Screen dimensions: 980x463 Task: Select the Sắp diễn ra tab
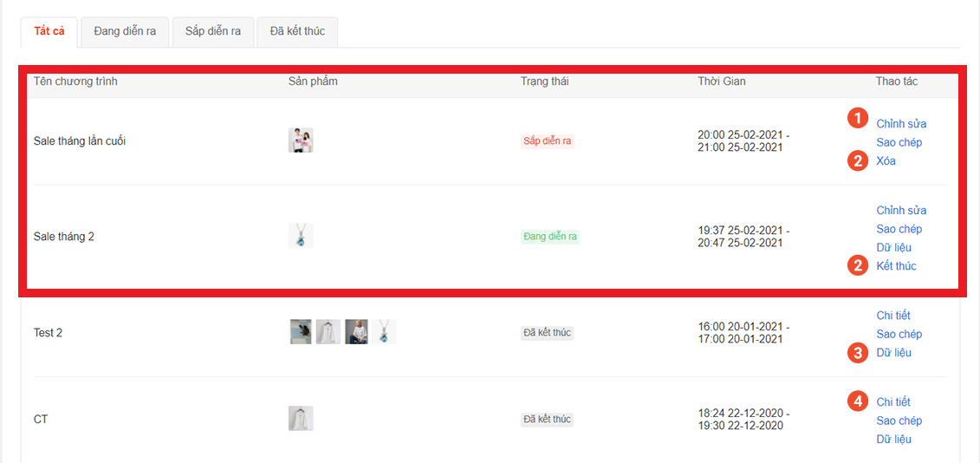212,31
